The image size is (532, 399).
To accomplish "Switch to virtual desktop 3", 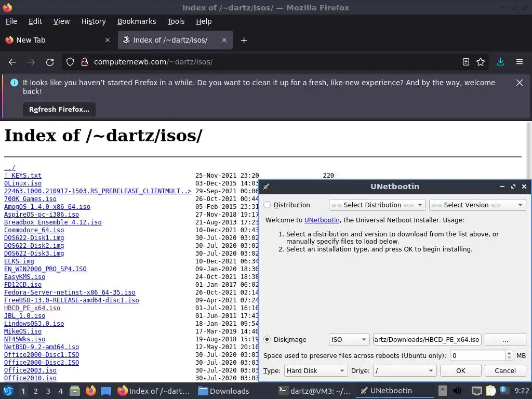I will tap(48, 391).
